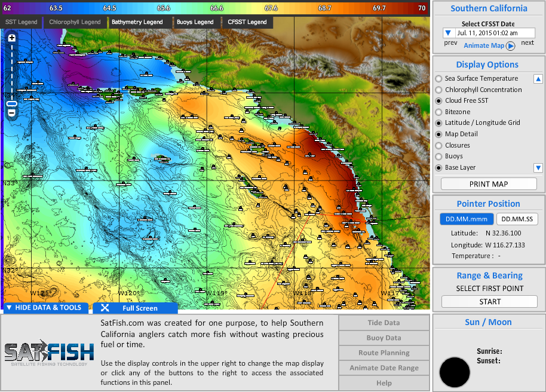
Task: Click the PRINT MAP button
Action: 489,183
